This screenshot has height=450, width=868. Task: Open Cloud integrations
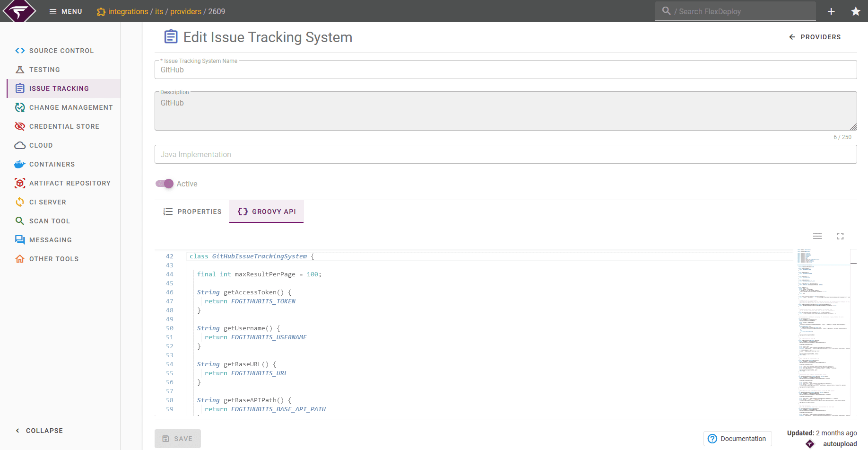coord(63,145)
